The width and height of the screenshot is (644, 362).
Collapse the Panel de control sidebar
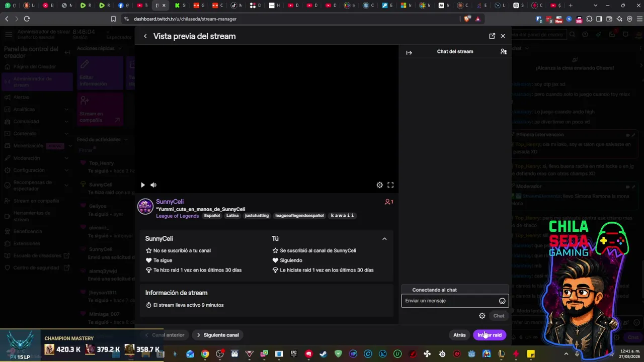tap(67, 52)
